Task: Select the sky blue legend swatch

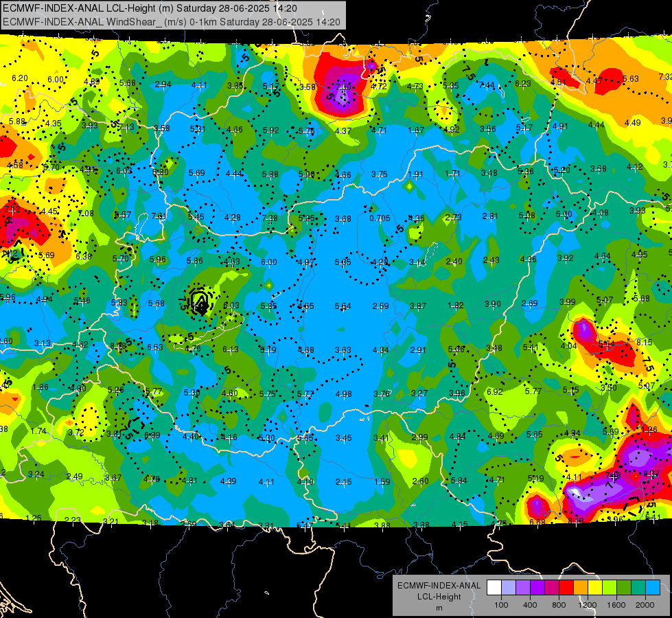Action: tap(653, 588)
